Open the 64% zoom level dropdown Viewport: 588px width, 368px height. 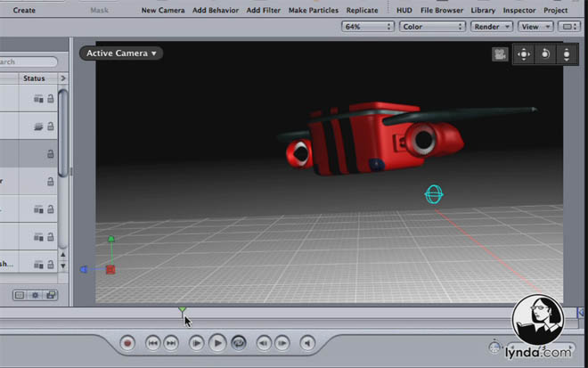click(367, 27)
